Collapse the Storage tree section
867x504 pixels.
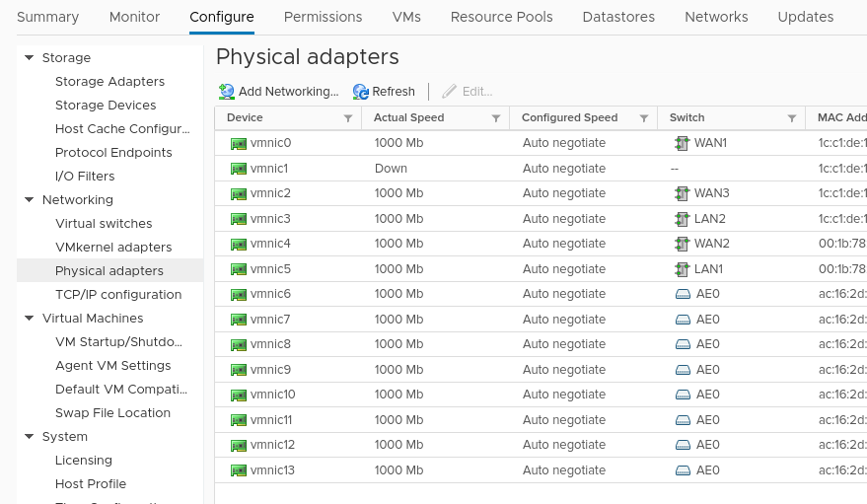pos(30,58)
